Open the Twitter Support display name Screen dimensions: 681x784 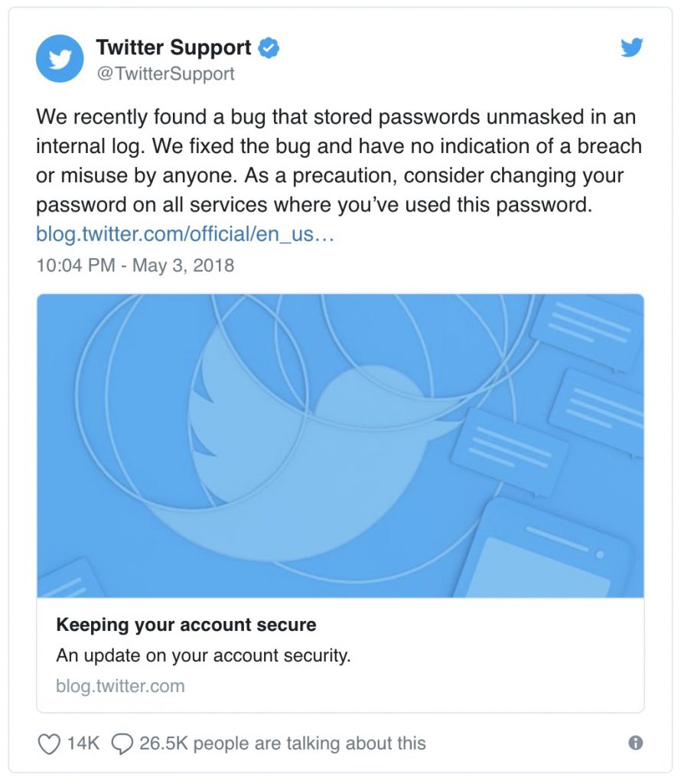pyautogui.click(x=174, y=47)
